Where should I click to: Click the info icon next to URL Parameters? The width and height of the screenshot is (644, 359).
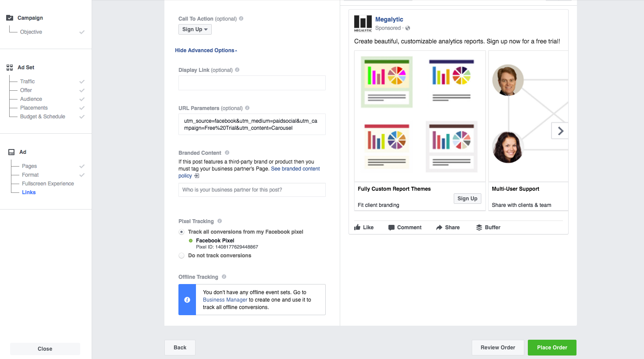tap(247, 108)
